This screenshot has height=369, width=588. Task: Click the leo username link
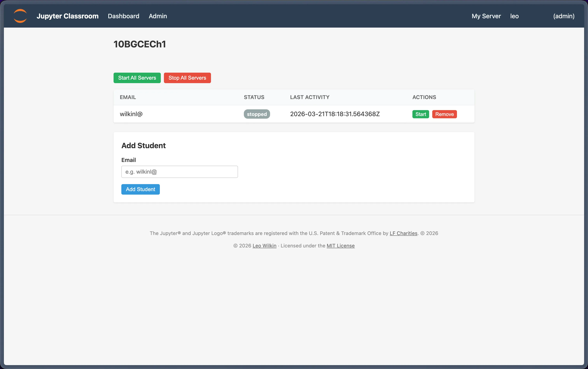tap(514, 16)
